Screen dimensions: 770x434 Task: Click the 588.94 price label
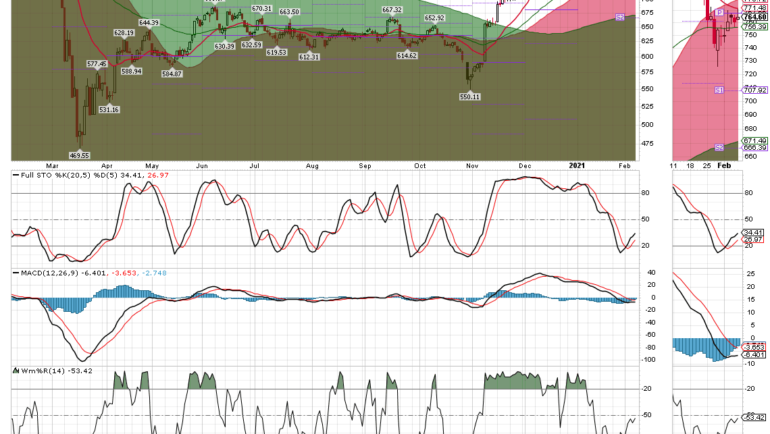point(132,71)
